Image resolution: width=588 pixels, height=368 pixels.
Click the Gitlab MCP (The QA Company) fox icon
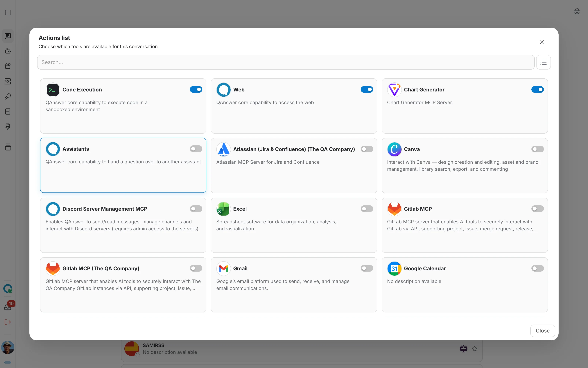click(53, 269)
